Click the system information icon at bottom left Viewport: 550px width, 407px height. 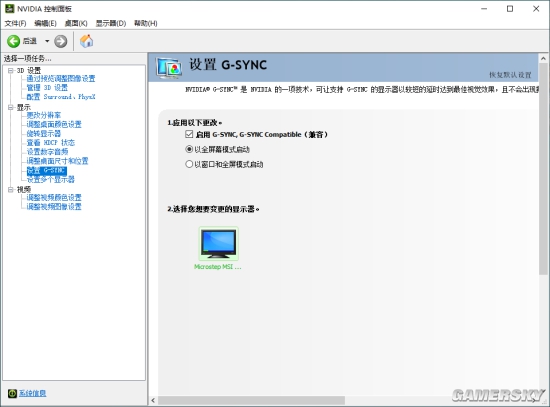pyautogui.click(x=12, y=393)
